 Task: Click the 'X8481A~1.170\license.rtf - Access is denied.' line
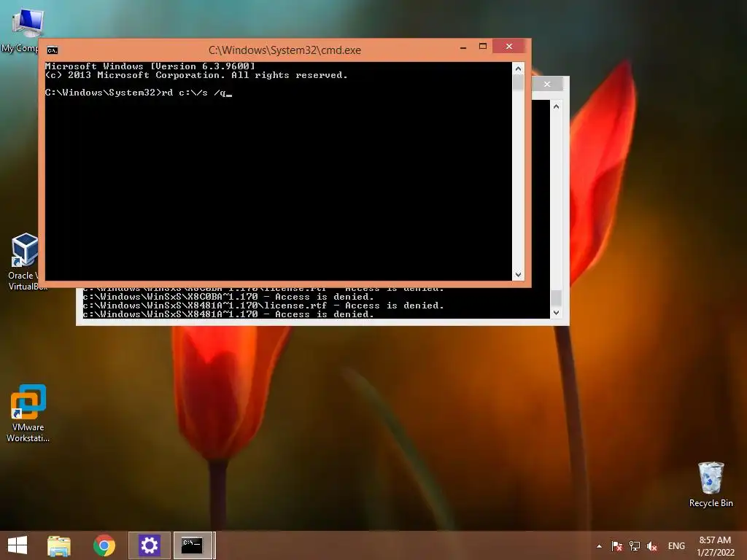click(x=263, y=306)
